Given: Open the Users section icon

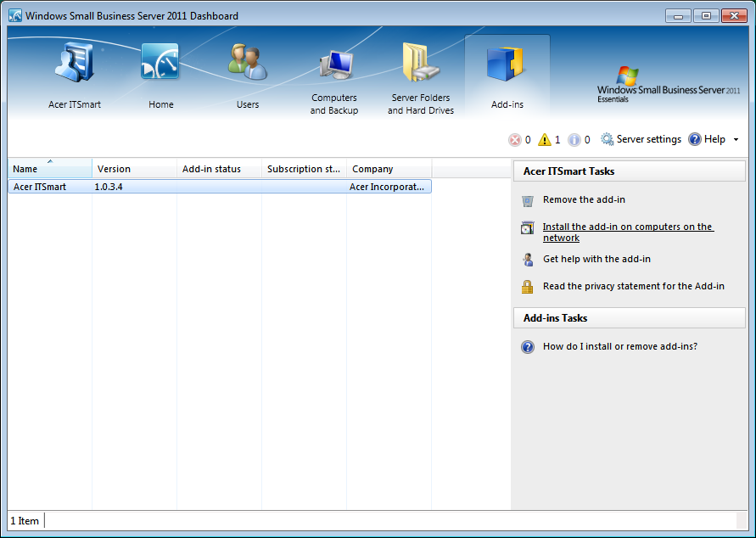Looking at the screenshot, I should coord(248,62).
